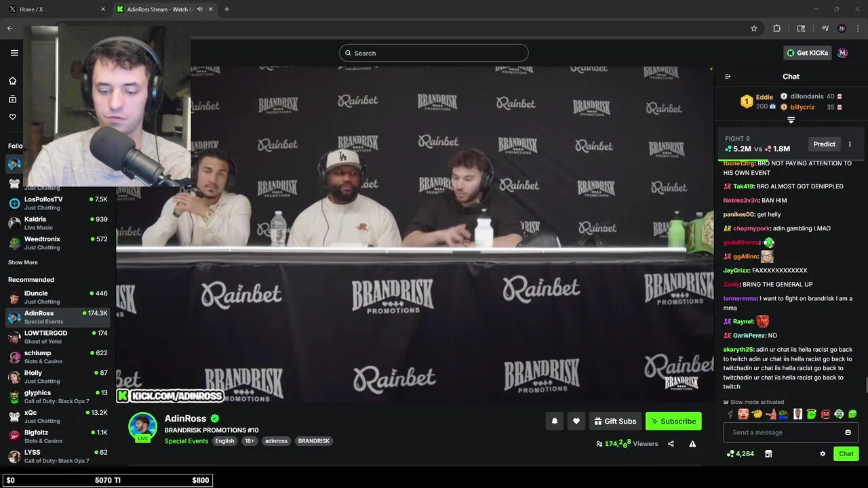The height and width of the screenshot is (488, 868).
Task: Expand Show More followed channels
Action: coord(23,262)
